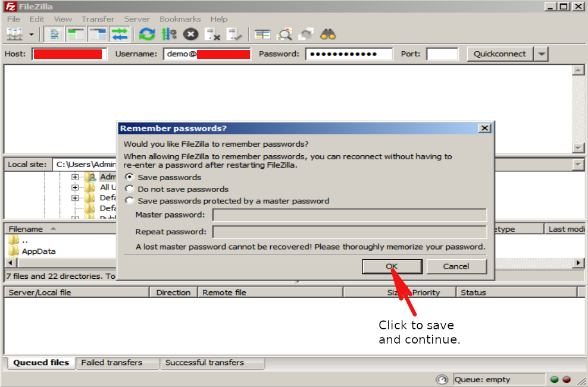
Task: Click the green activity indicator in status bar
Action: pyautogui.click(x=554, y=379)
